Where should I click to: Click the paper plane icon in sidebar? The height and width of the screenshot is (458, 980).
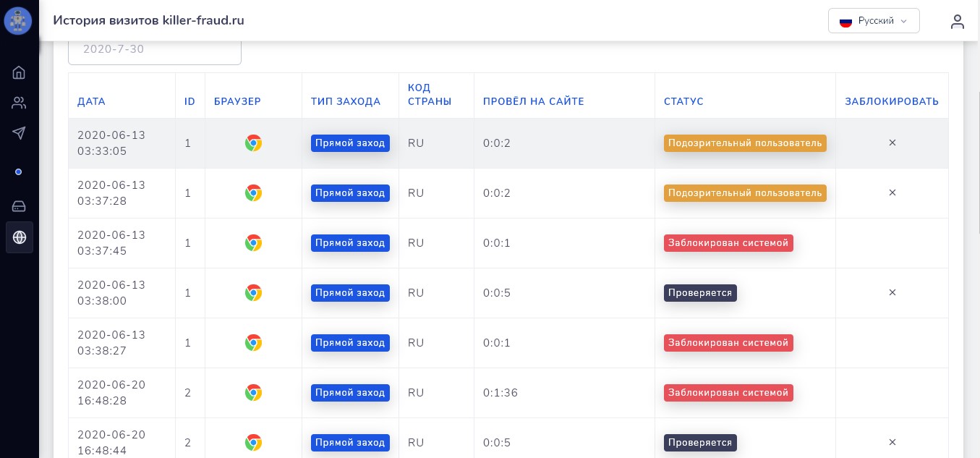click(19, 133)
